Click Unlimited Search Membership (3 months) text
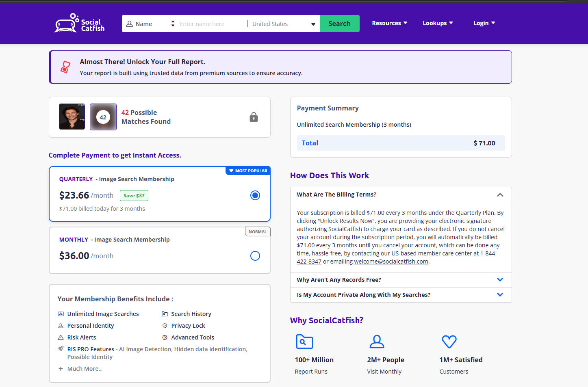The image size is (588, 387). tap(354, 125)
